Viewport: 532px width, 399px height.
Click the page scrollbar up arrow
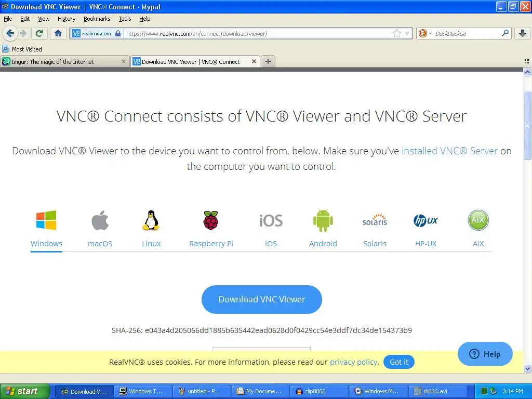[527, 72]
